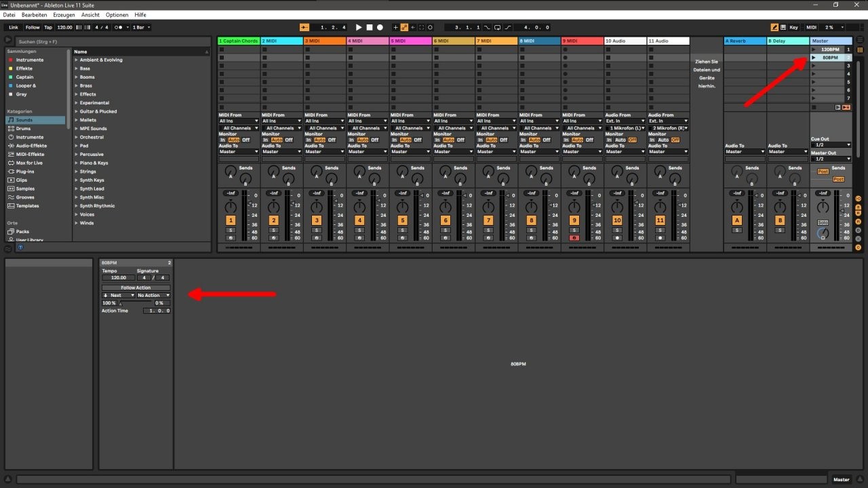
Task: Toggle the Session/Arrangement view selector icon
Action: click(860, 49)
